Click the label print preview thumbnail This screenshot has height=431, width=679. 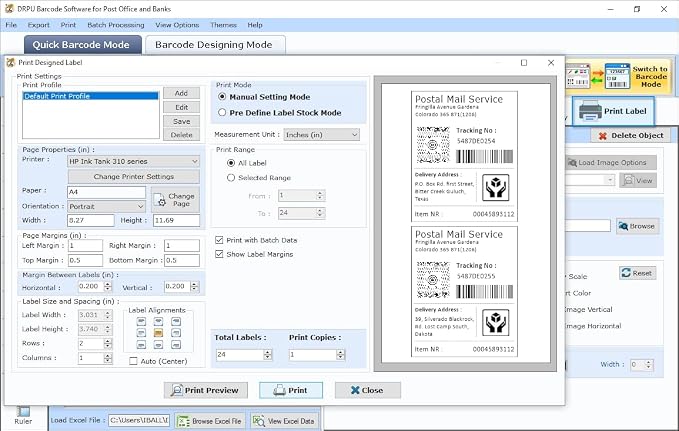(465, 224)
